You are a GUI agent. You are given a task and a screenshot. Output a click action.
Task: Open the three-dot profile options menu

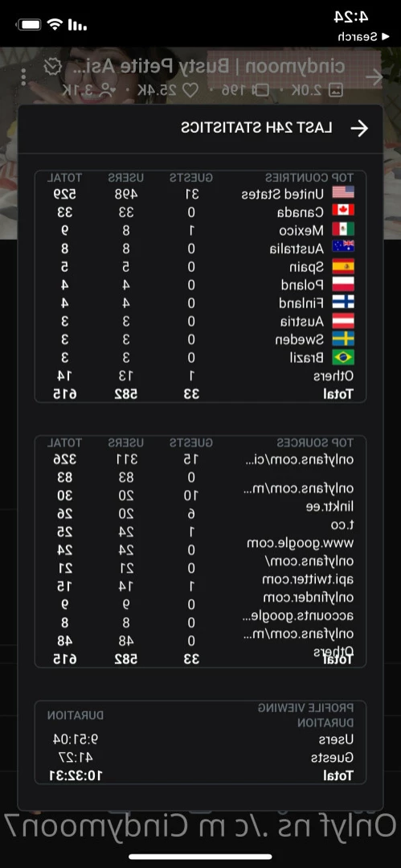click(x=23, y=77)
